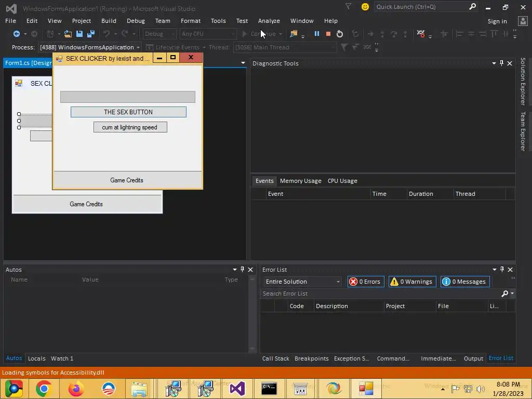
Task: Open File Explorer from taskbar
Action: click(139, 389)
